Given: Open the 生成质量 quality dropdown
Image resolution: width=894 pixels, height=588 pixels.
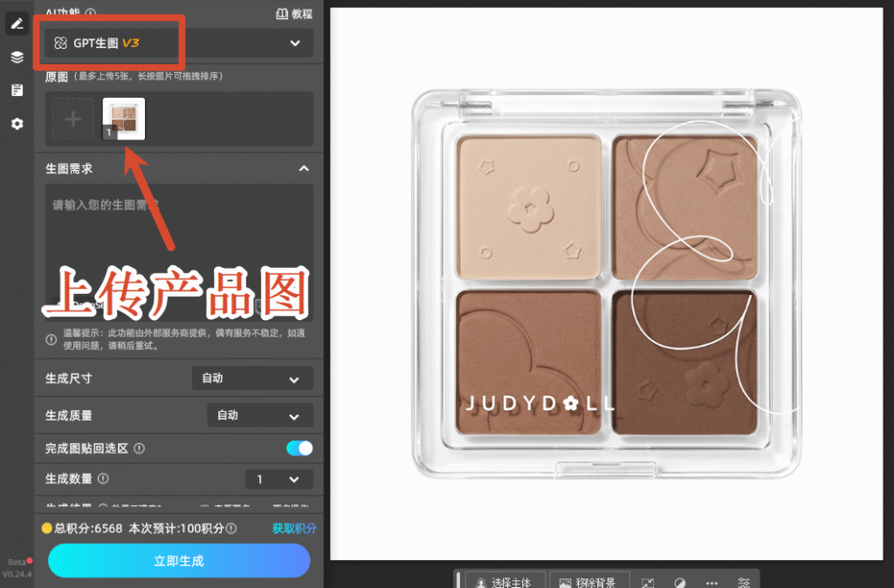Looking at the screenshot, I should pos(259,415).
